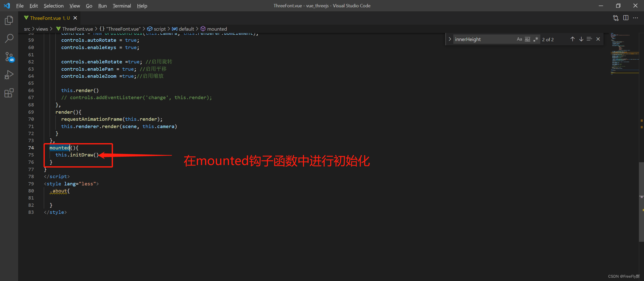Open the View menu
This screenshot has height=281, width=644.
[x=75, y=6]
